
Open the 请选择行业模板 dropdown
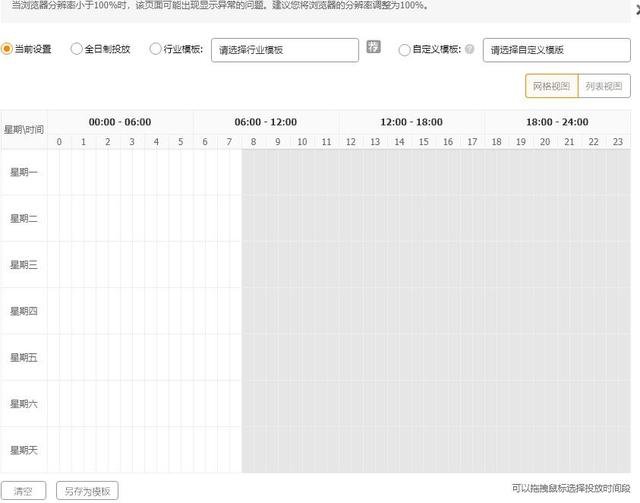coord(285,50)
